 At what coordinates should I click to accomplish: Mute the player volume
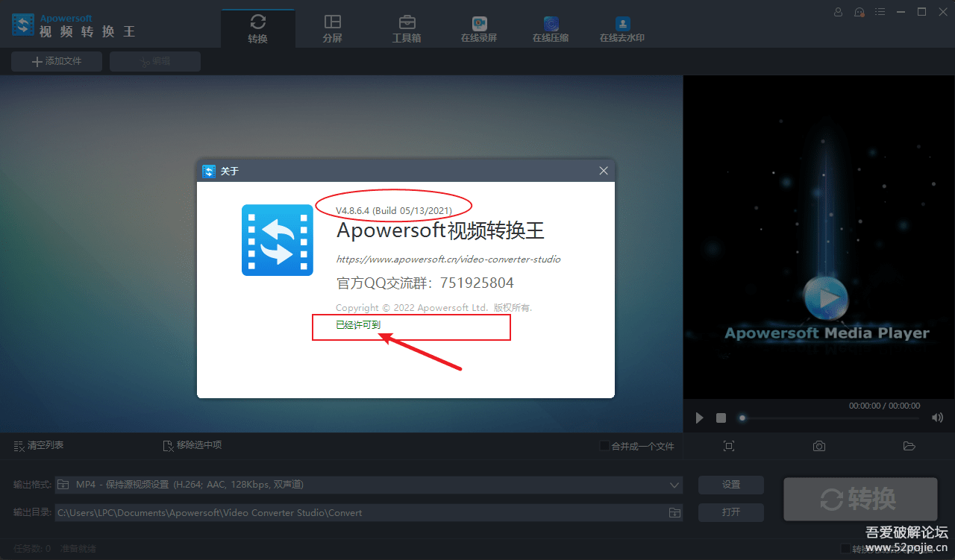[x=937, y=418]
